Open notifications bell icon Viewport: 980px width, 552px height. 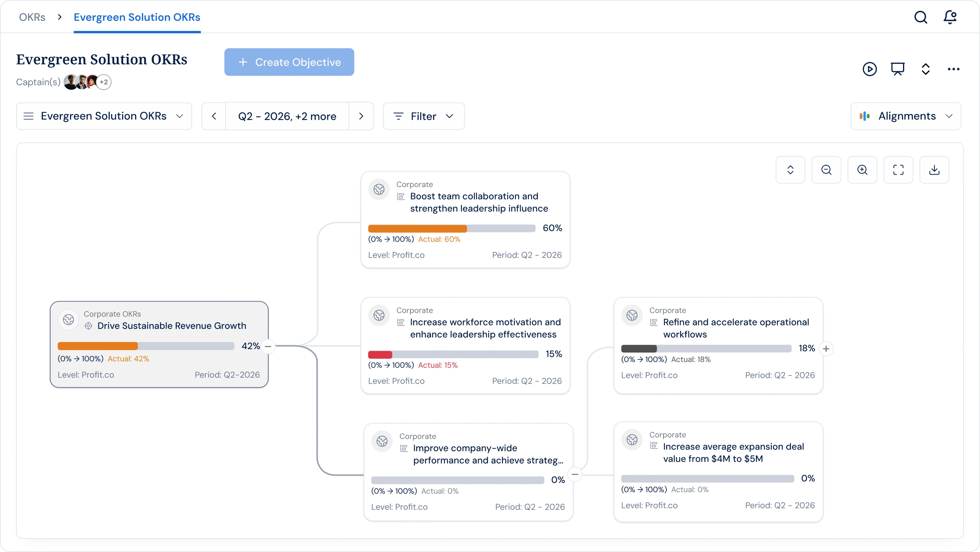coord(950,17)
